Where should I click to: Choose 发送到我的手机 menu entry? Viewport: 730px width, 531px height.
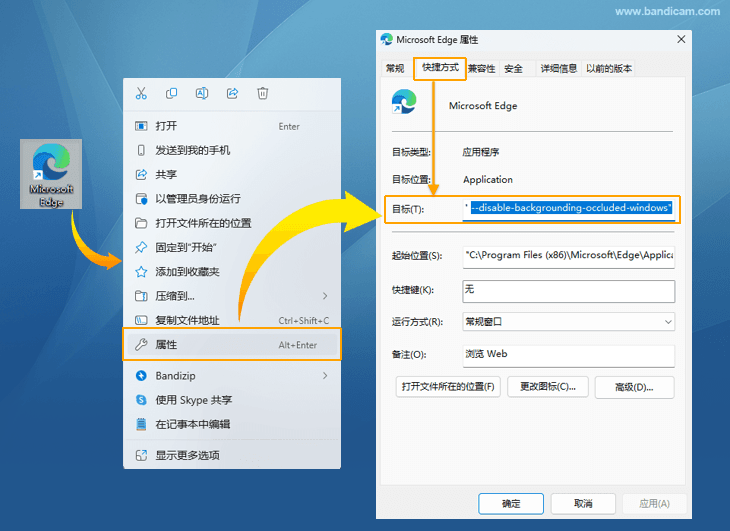point(232,150)
